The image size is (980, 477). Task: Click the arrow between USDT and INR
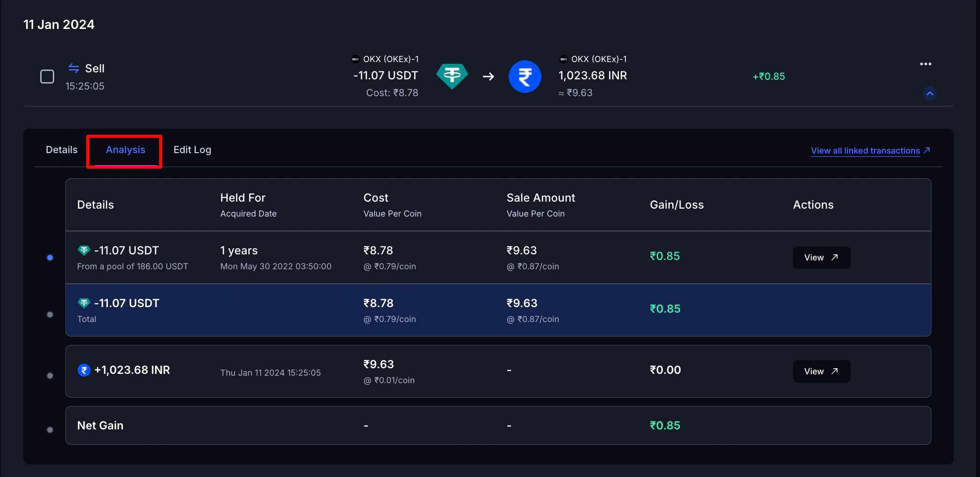489,77
